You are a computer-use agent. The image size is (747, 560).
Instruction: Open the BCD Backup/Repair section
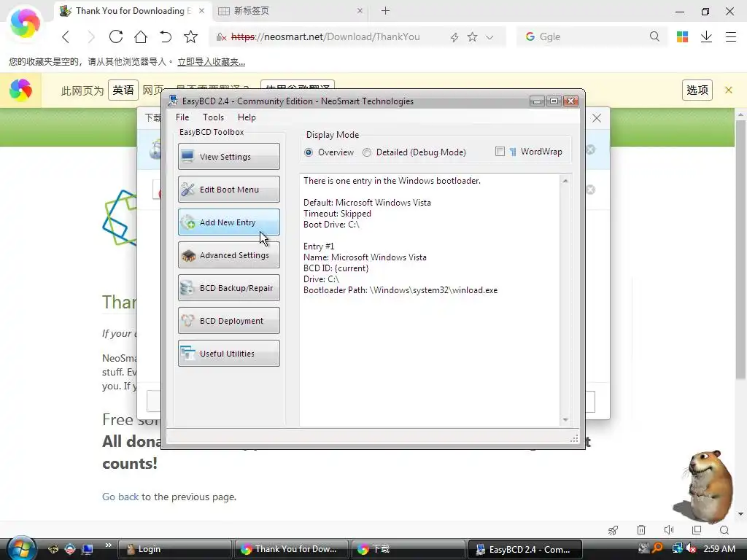coord(228,288)
